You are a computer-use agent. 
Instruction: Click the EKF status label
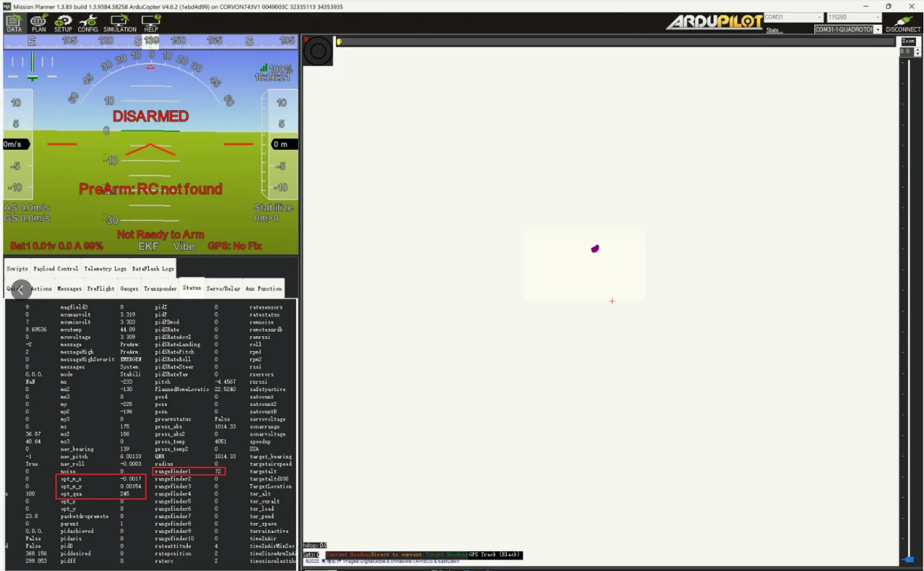click(x=148, y=246)
